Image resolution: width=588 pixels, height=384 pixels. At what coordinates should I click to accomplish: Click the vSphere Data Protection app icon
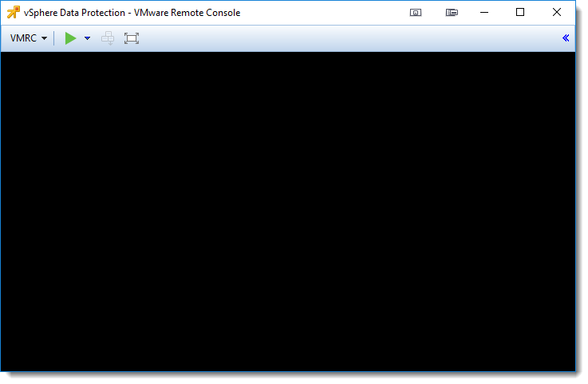13,13
